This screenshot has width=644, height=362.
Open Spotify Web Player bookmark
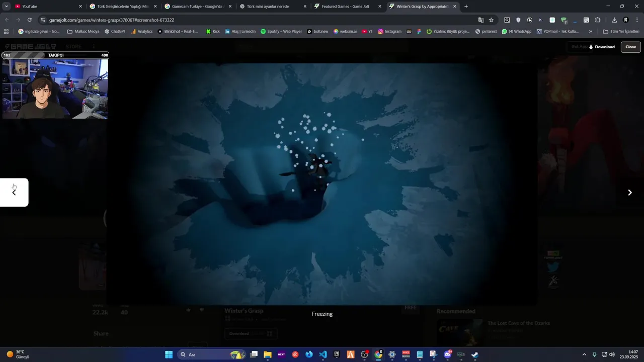281,31
